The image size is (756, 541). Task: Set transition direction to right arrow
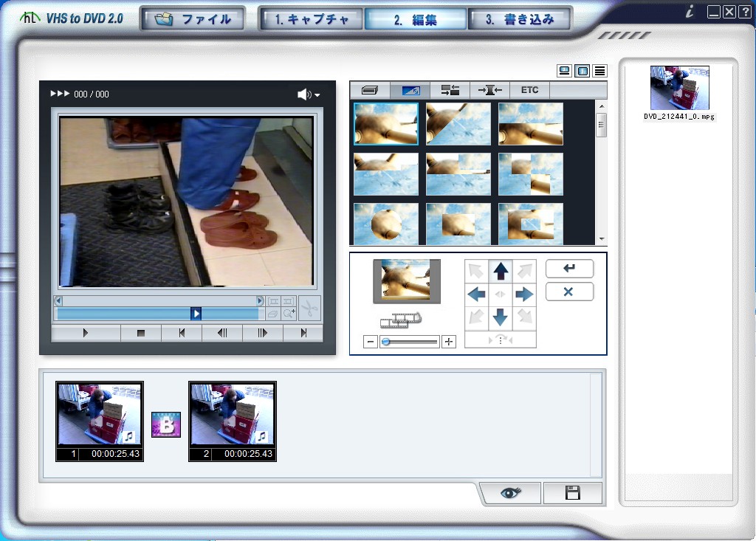(524, 294)
